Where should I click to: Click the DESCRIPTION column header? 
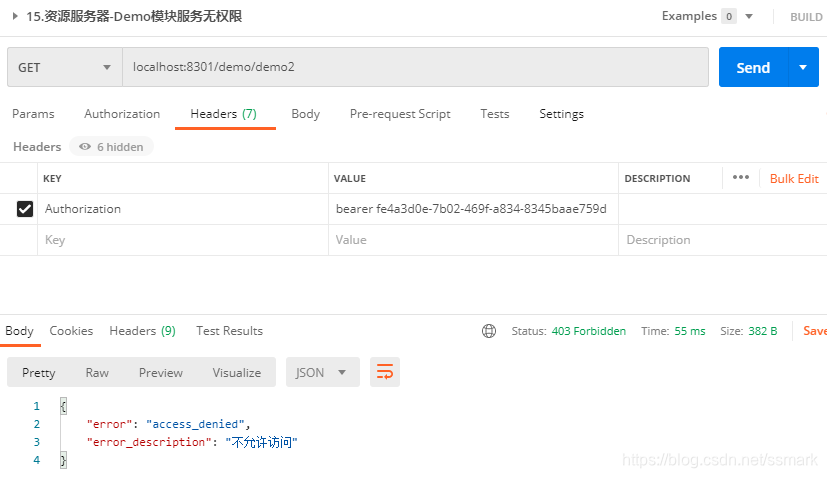pyautogui.click(x=657, y=179)
